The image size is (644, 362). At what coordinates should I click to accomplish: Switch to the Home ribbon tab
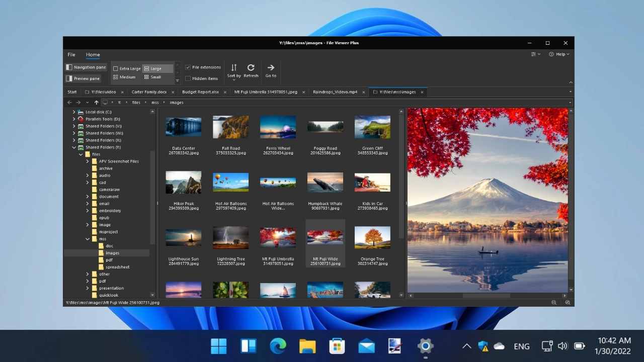tap(93, 55)
